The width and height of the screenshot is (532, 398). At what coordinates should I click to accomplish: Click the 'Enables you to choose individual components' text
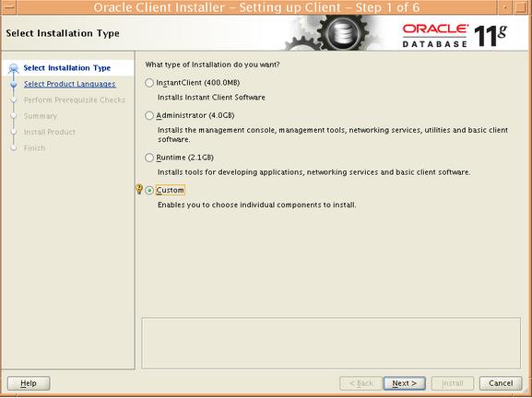click(257, 205)
